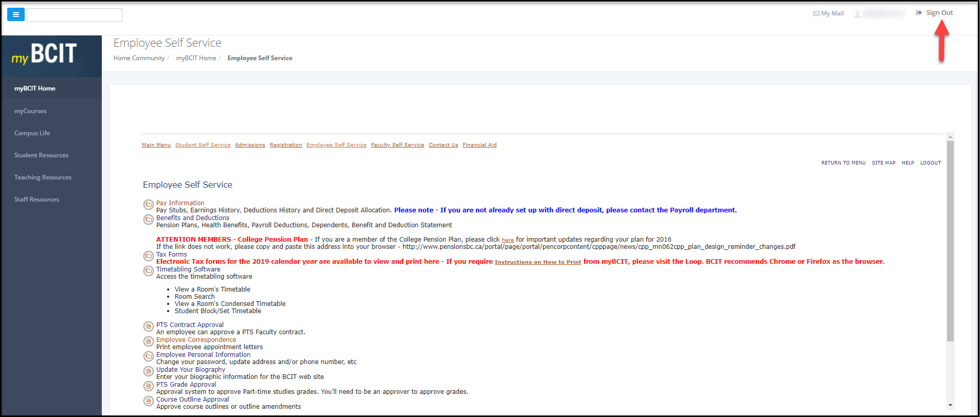Click the scrollbar down arrow
Screen dimensions: 980x417
pyautogui.click(x=950, y=405)
